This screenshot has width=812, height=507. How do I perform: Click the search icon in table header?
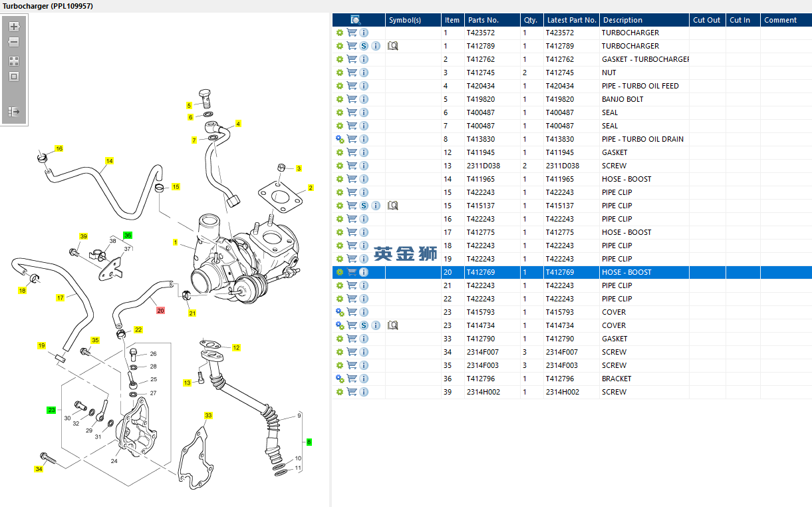pos(356,20)
